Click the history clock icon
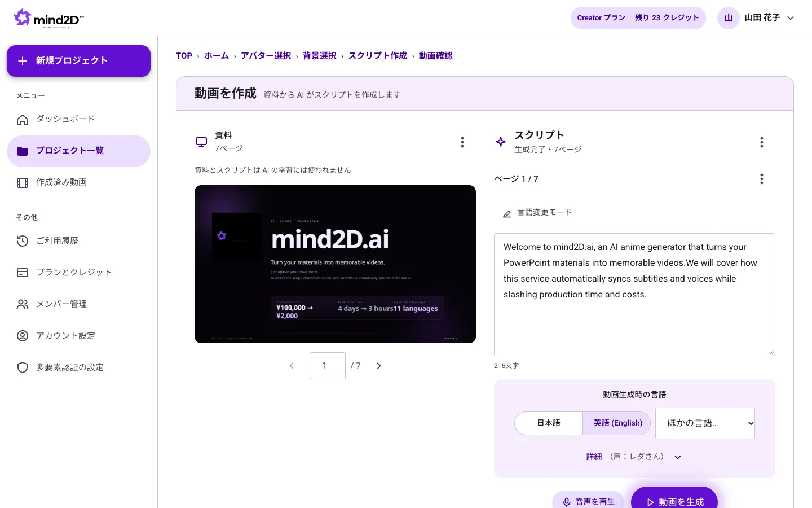 tap(23, 241)
